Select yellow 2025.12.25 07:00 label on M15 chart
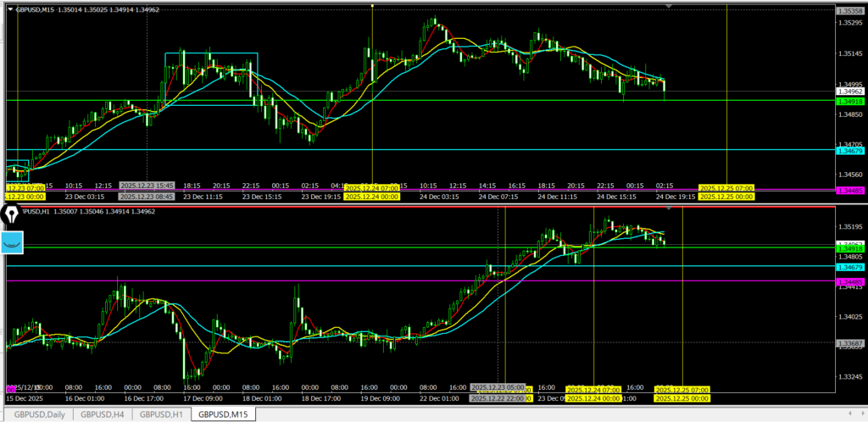Screen dimensions: 868x422 (726, 187)
